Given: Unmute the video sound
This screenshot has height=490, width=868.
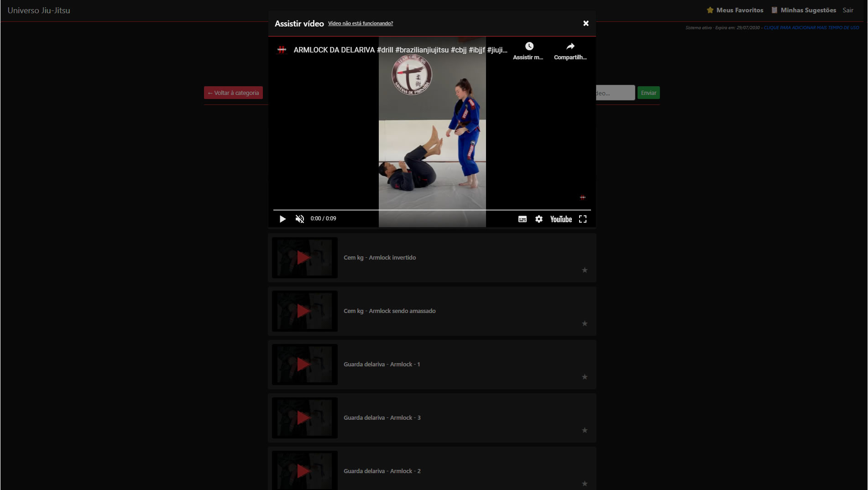Looking at the screenshot, I should tap(299, 219).
